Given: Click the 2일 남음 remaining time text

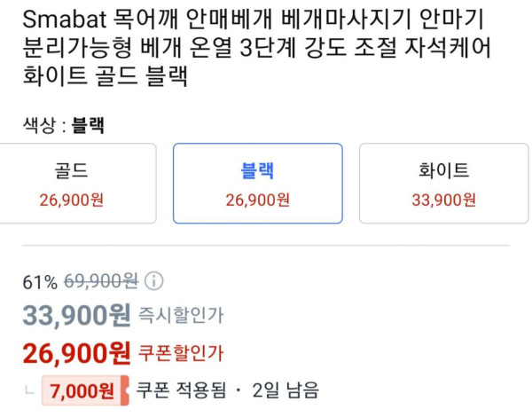Looking at the screenshot, I should pyautogui.click(x=286, y=389).
